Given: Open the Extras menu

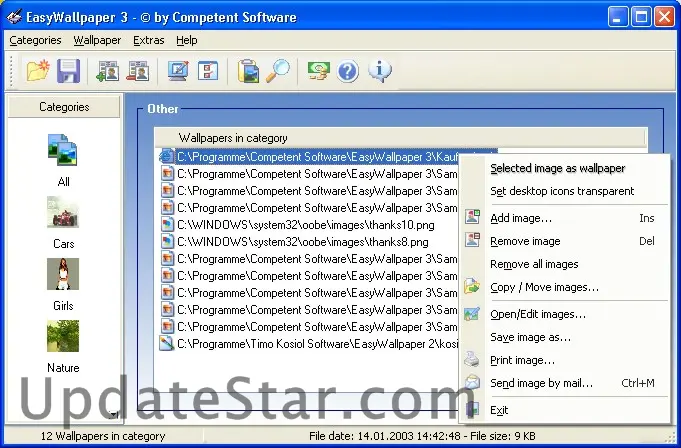Looking at the screenshot, I should 149,40.
